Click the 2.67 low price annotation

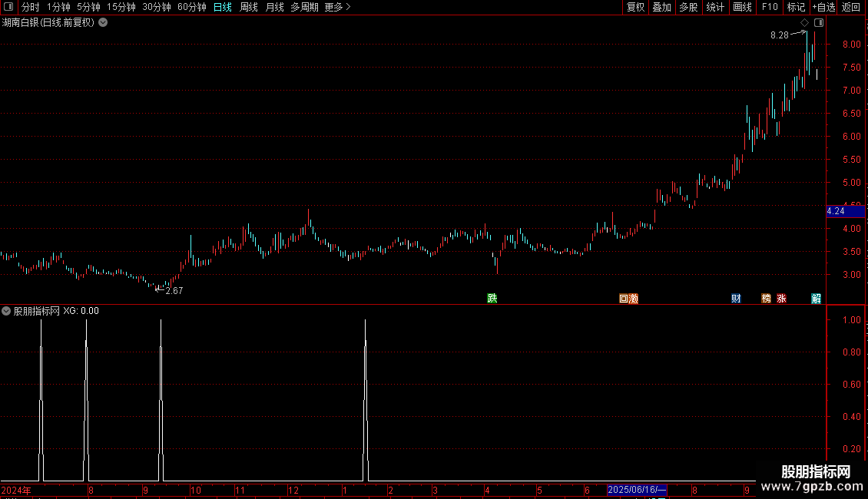[174, 290]
